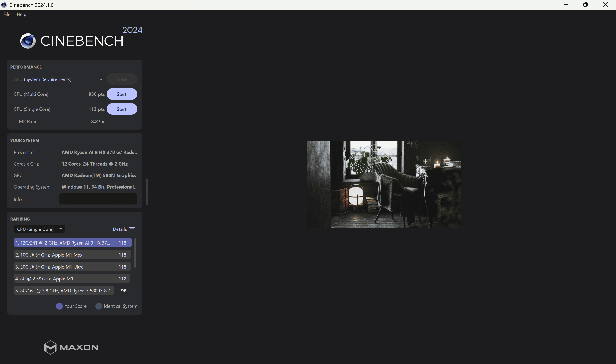This screenshot has height=364, width=616.
Task: Toggle the GPU System Requirements Start button
Action: coord(121,79)
